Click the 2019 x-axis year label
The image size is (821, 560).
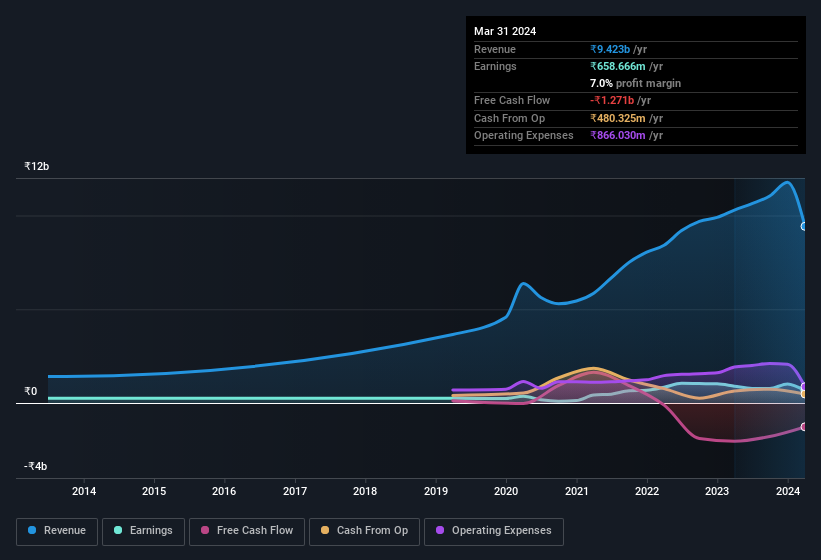[436, 491]
